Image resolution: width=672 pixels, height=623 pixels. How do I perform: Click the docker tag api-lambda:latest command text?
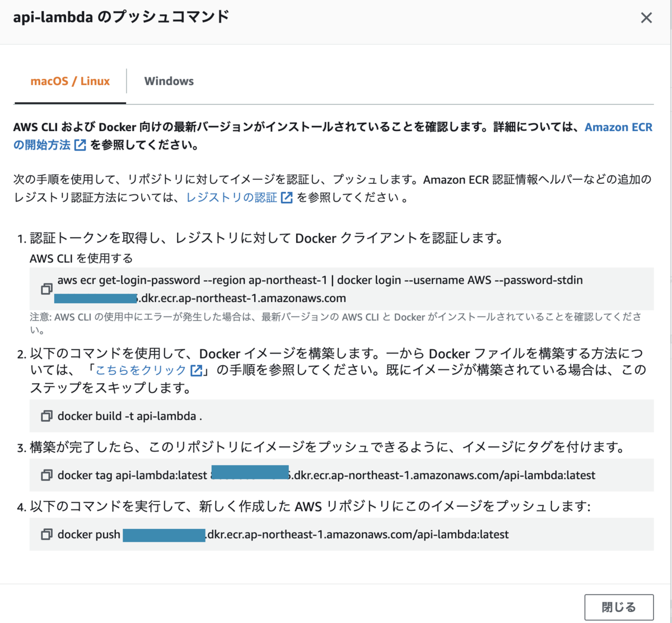(x=326, y=476)
